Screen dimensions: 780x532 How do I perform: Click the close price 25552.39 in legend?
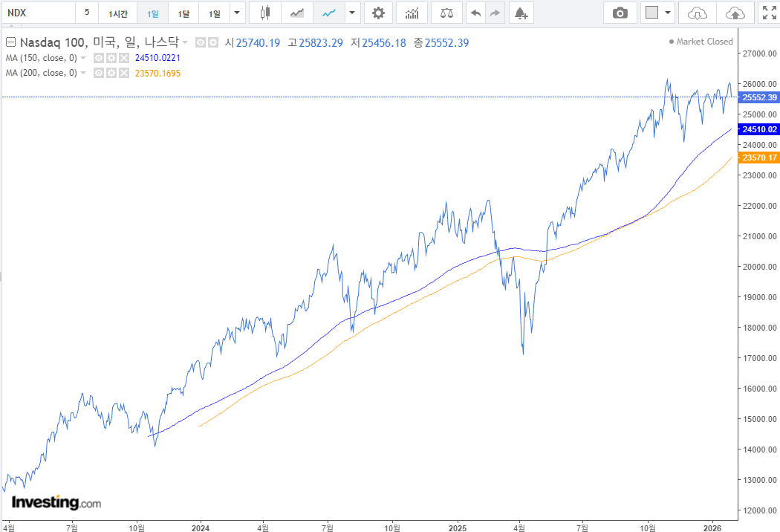point(446,43)
